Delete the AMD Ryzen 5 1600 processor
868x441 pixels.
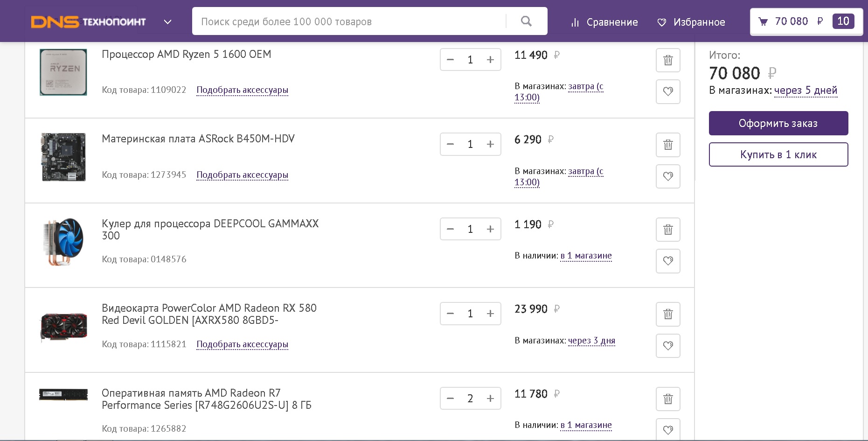click(x=668, y=60)
